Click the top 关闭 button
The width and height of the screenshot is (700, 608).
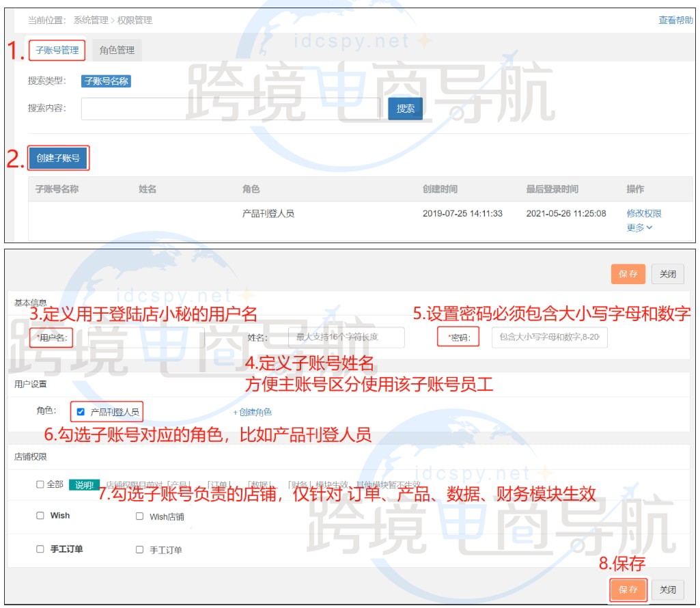pyautogui.click(x=667, y=273)
